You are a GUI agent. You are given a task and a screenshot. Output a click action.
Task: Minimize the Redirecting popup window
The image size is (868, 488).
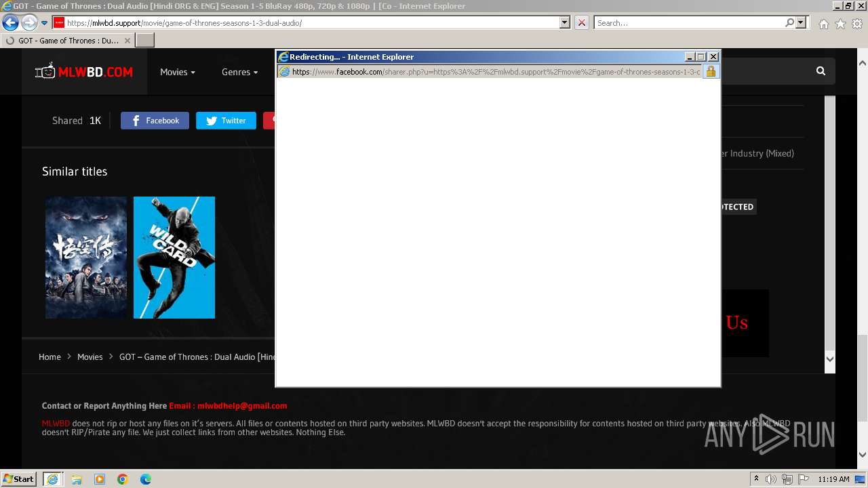pos(690,57)
